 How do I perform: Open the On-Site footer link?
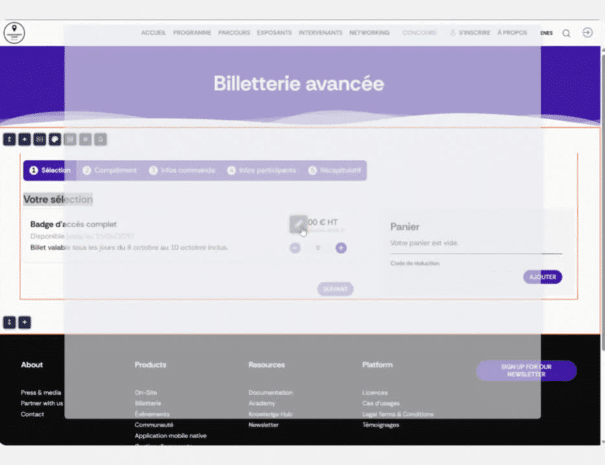point(146,392)
